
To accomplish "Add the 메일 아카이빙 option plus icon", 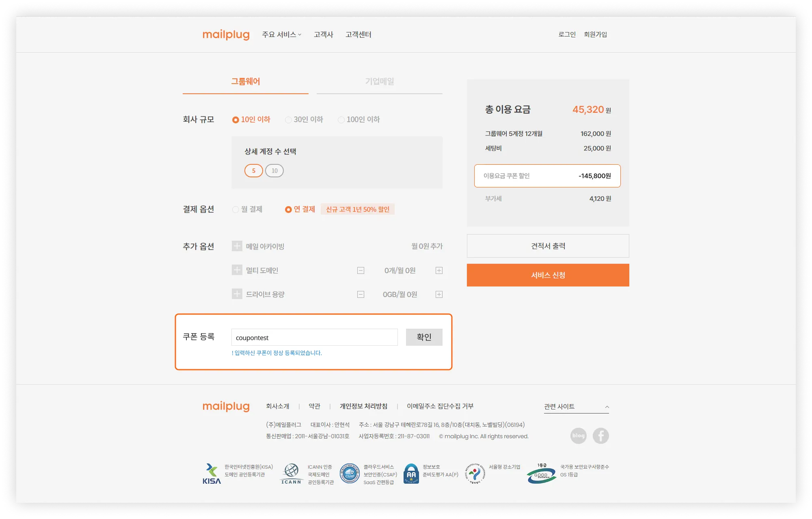I will (237, 246).
